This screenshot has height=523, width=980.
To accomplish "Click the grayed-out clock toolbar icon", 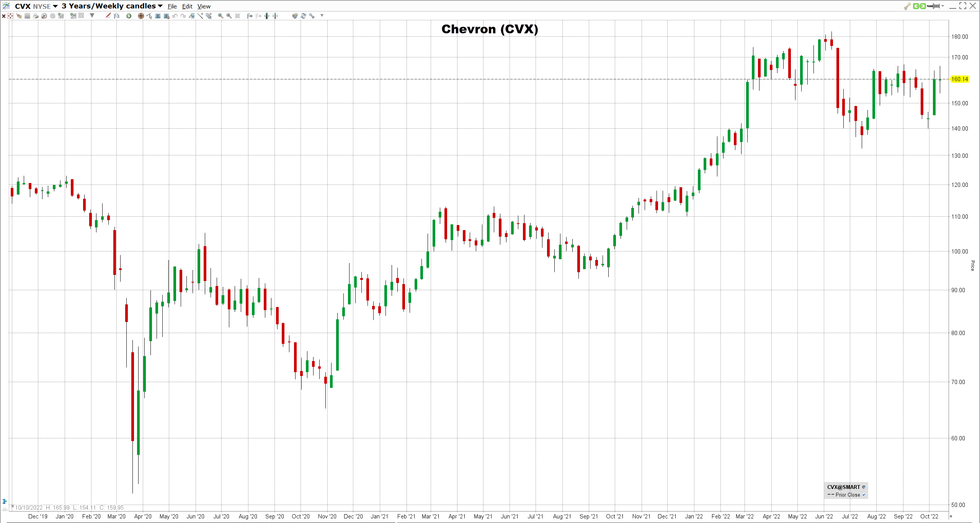I will click(x=52, y=16).
